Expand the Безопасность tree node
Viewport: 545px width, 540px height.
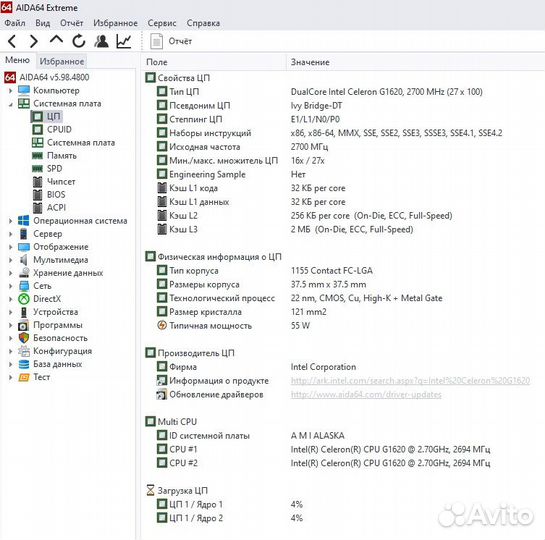tap(10, 338)
